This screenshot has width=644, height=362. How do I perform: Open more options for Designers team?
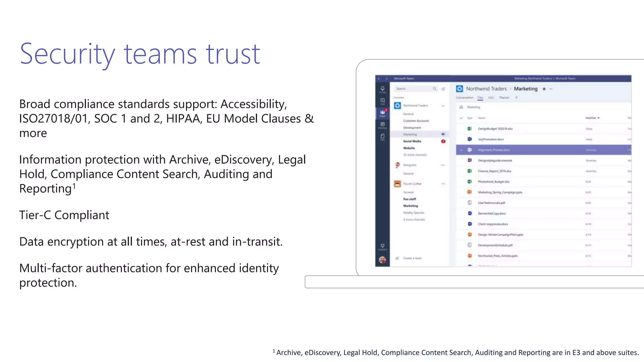pos(443,165)
